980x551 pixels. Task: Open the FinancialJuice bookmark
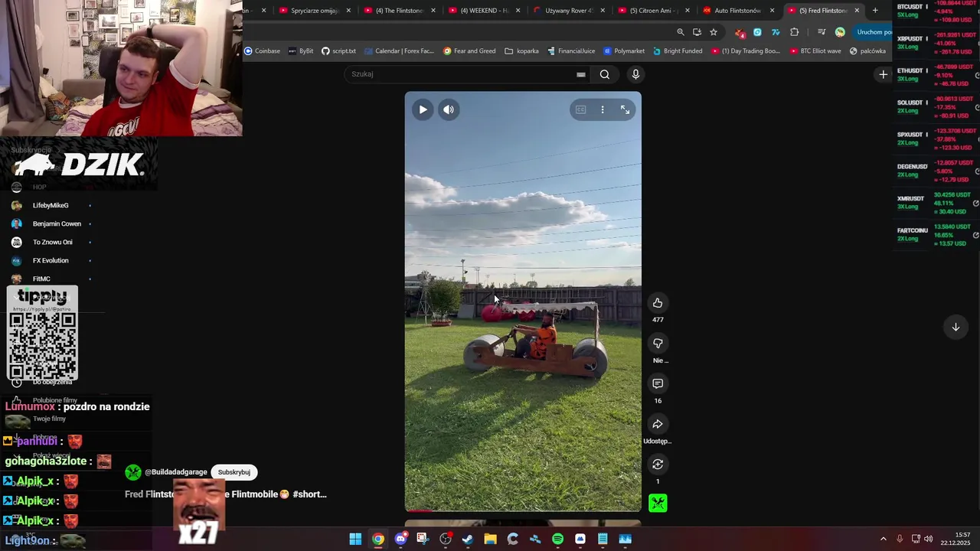click(x=571, y=51)
